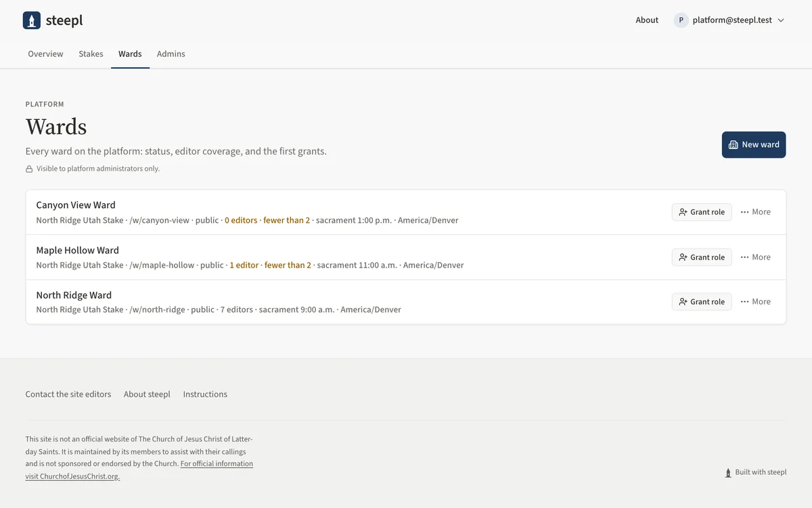The width and height of the screenshot is (812, 508).
Task: Open the Canyon View Ward title
Action: point(76,205)
